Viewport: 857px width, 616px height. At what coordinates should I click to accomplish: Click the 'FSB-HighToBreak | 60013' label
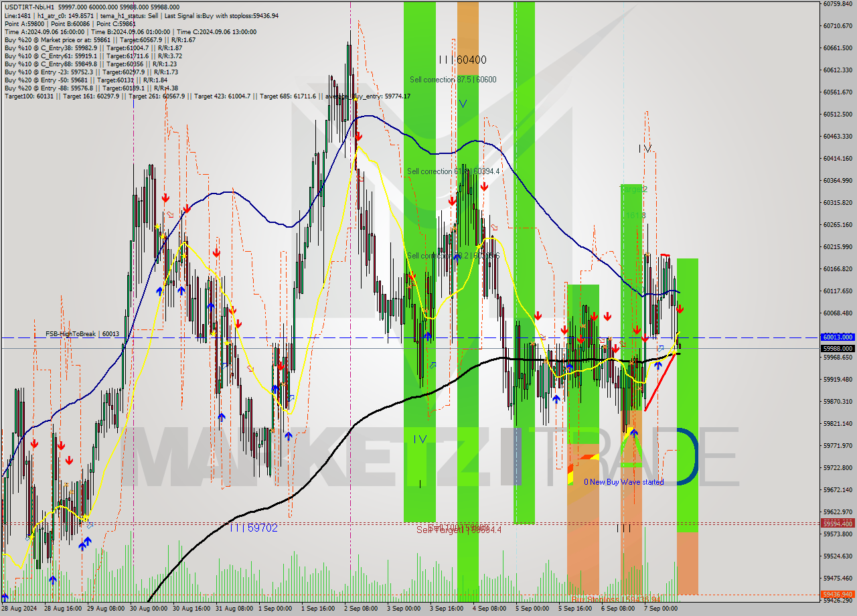(82, 333)
